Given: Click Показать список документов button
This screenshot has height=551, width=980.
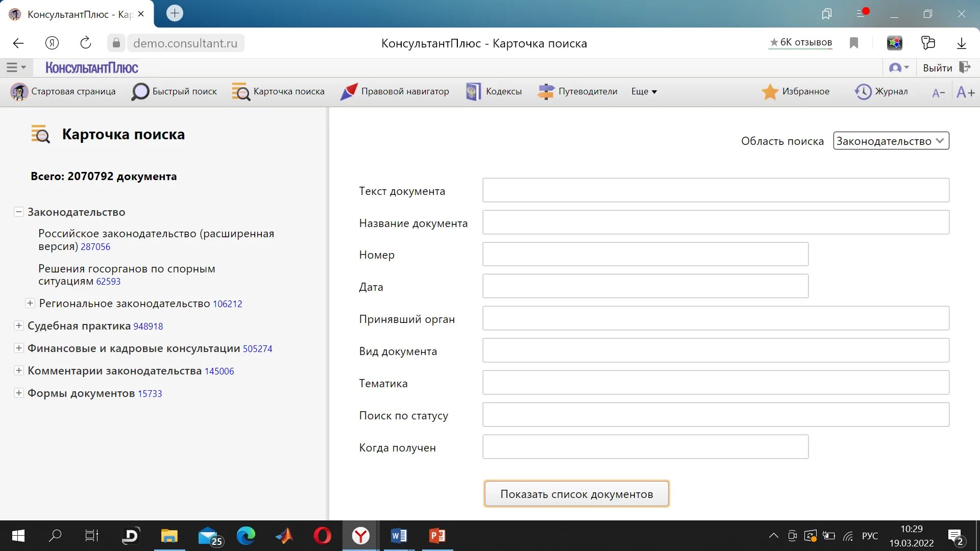Looking at the screenshot, I should pyautogui.click(x=576, y=494).
